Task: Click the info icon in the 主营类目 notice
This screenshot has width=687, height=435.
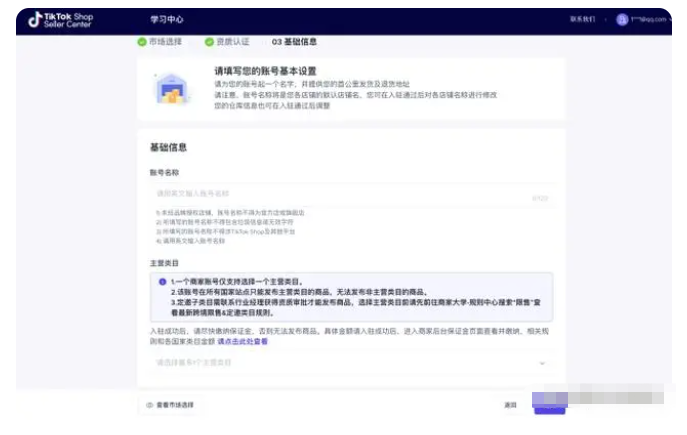Action: coord(163,282)
